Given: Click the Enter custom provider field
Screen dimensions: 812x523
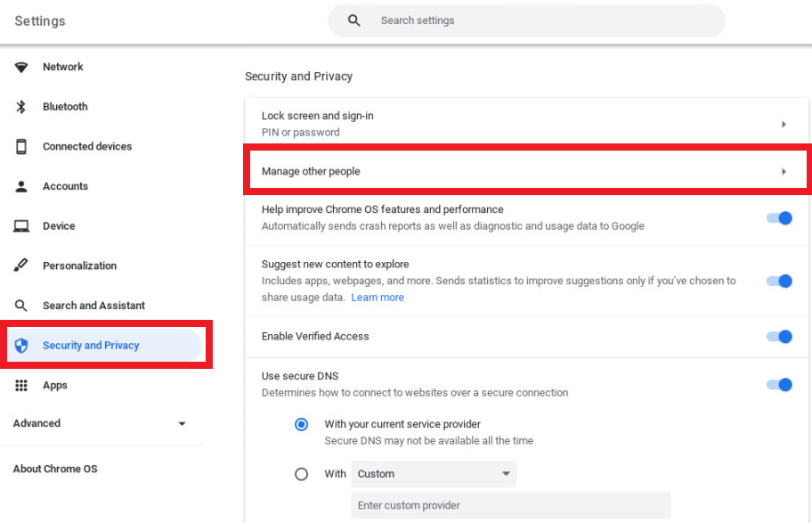Looking at the screenshot, I should coord(510,505).
